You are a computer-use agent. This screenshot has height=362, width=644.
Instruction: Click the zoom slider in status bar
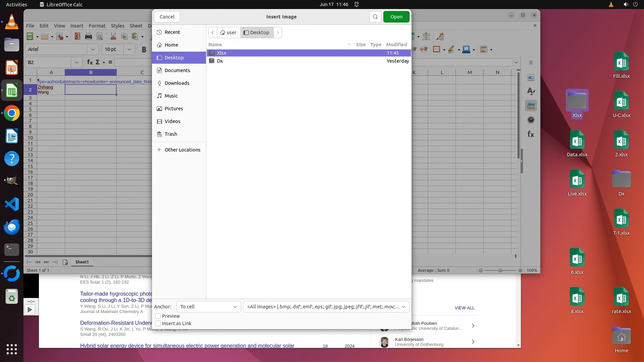500,270
